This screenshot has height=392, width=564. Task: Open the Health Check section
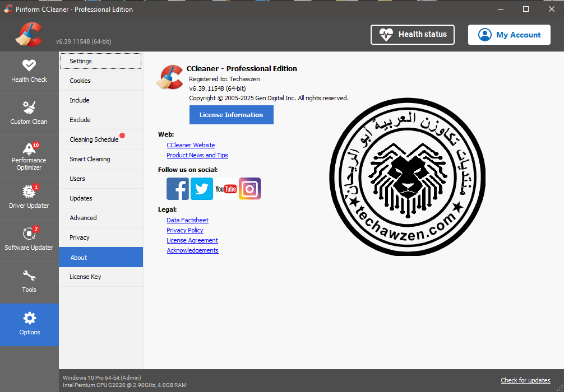tap(29, 73)
